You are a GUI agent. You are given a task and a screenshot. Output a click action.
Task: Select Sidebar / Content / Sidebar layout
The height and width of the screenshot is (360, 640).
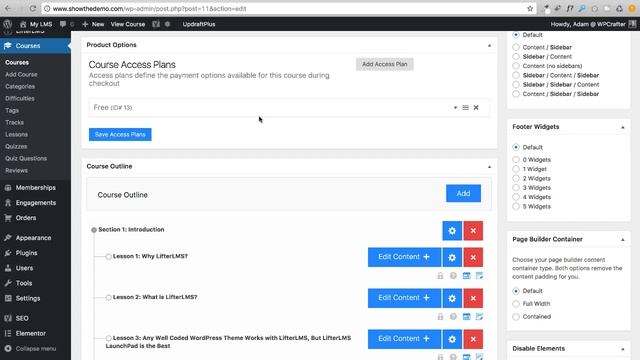click(x=516, y=75)
